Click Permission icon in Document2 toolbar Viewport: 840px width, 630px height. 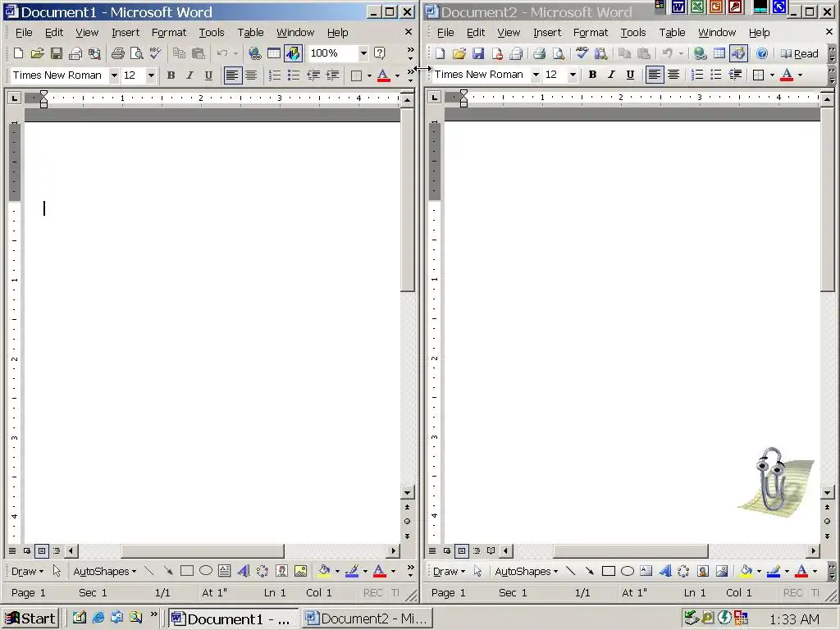click(x=497, y=53)
